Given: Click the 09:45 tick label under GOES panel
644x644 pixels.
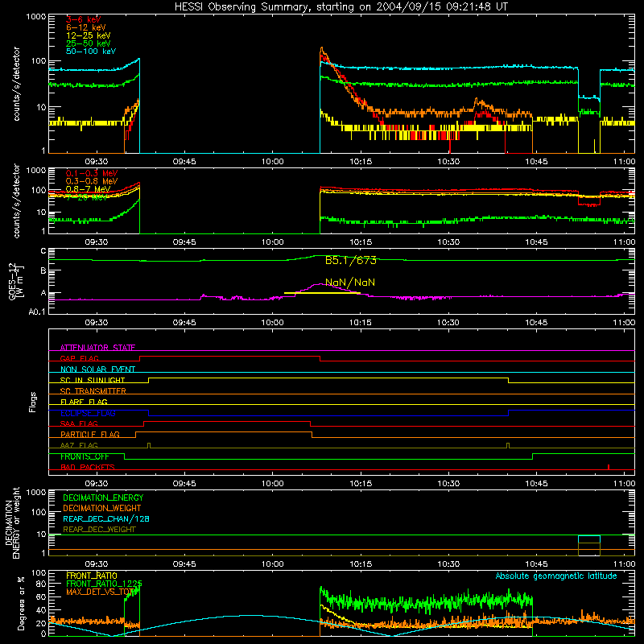Looking at the screenshot, I should point(184,323).
